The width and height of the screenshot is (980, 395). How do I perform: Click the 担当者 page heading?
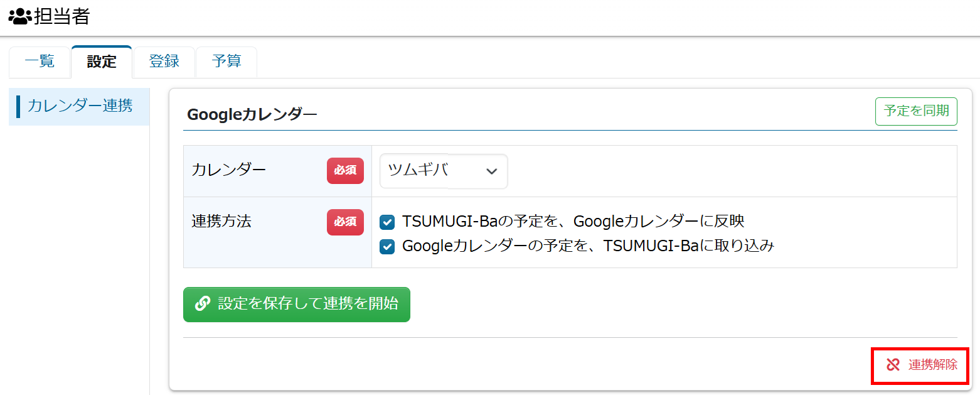(61, 17)
